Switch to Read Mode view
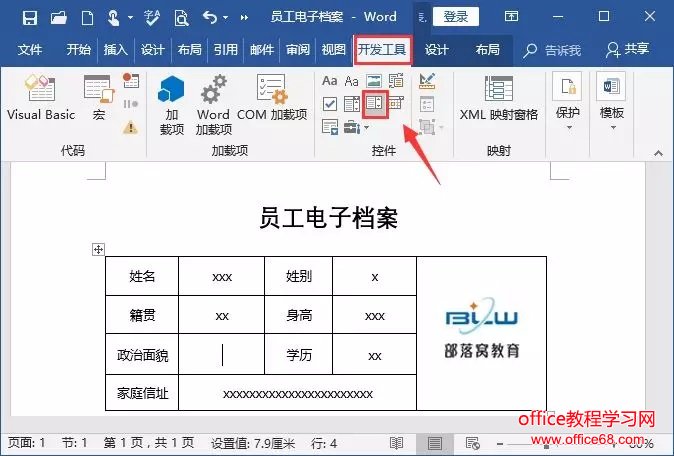This screenshot has height=456, width=674. 396,443
